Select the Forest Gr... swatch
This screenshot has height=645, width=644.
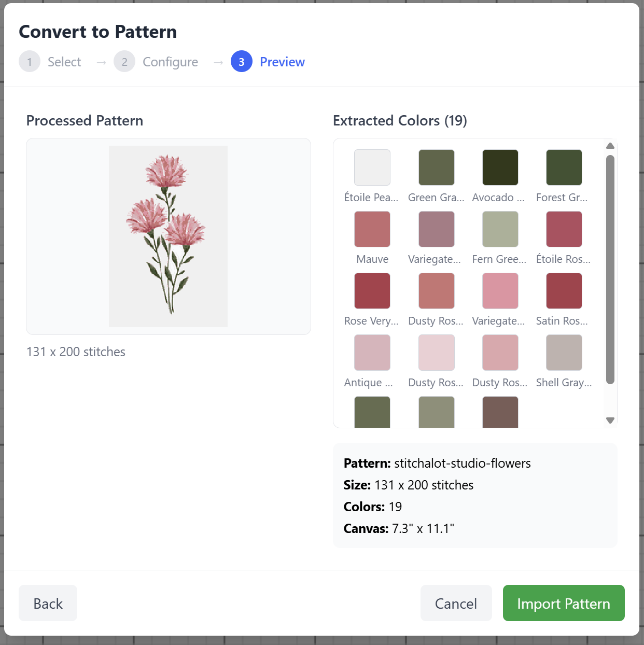564,167
